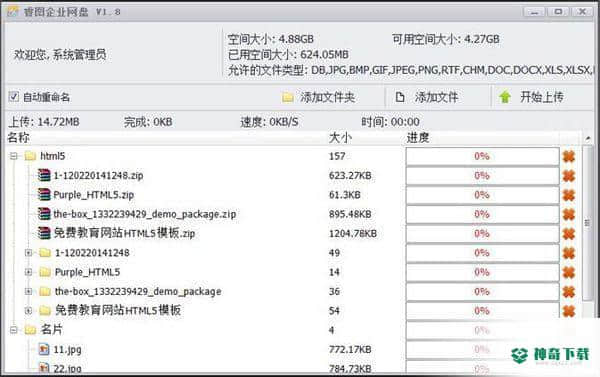Viewport: 600px width, 377px height.
Task: Click the 11.jpg image file icon
Action: 44,349
